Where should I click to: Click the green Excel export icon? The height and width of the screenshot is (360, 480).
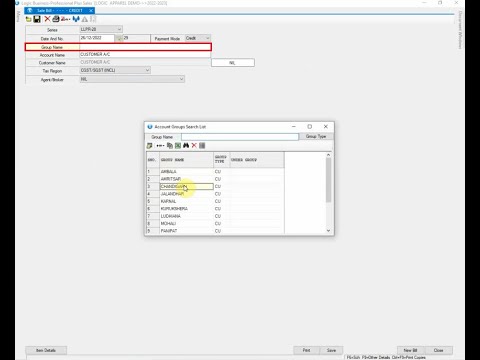coord(178,146)
